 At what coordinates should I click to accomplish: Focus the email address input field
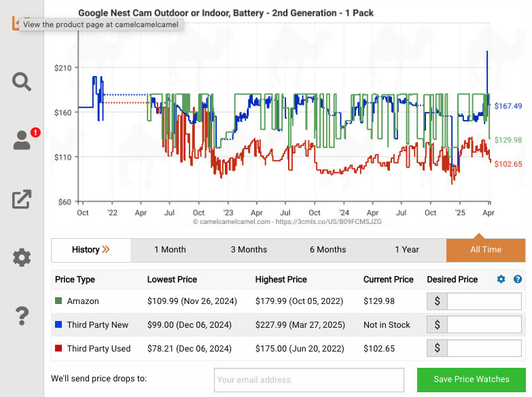click(x=308, y=380)
